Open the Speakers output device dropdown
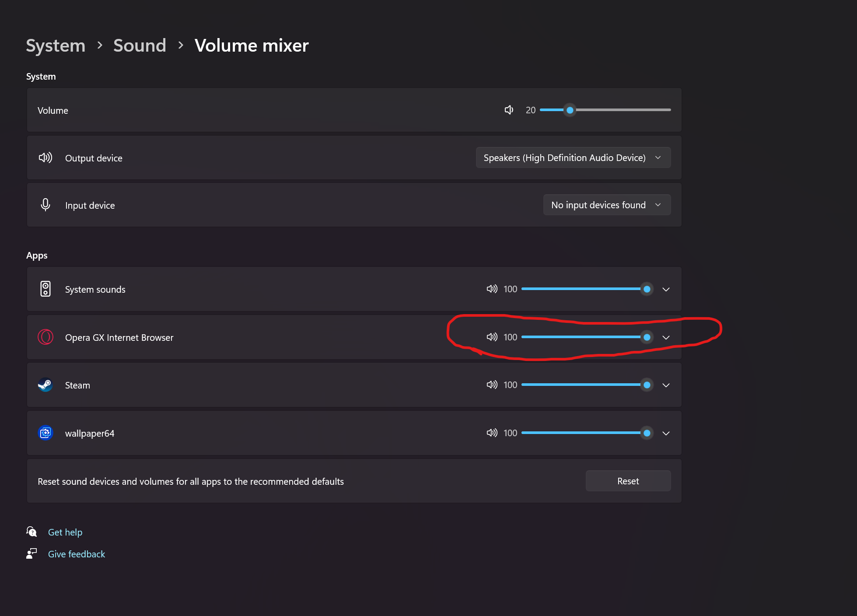This screenshot has height=616, width=857. tap(573, 157)
